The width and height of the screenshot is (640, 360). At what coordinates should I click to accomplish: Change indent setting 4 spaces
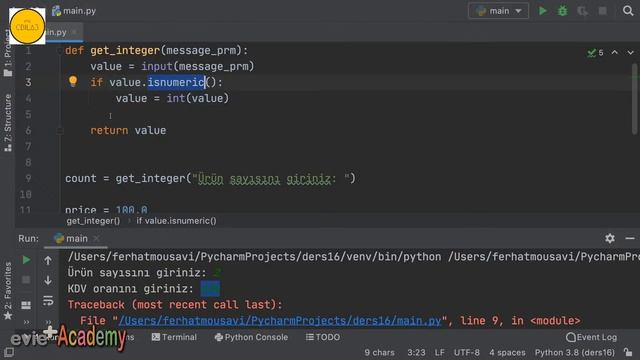point(507,353)
